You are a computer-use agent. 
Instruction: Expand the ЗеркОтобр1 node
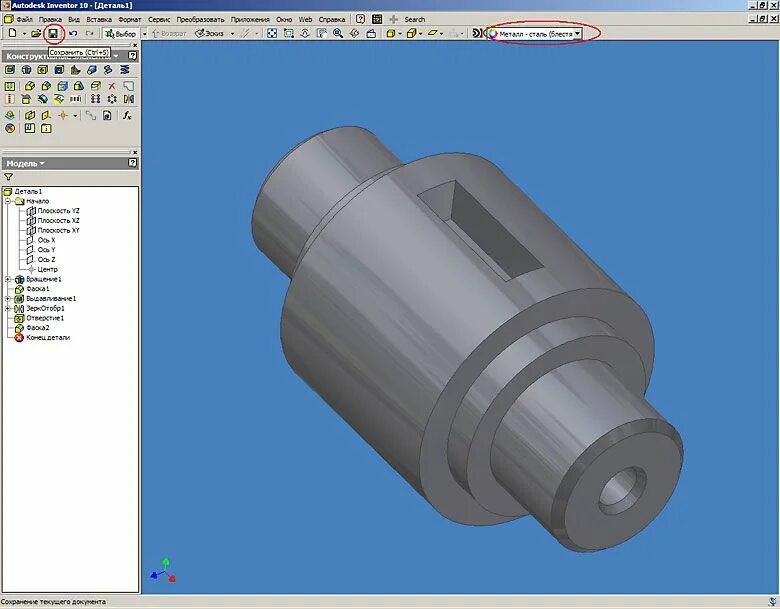coord(8,308)
